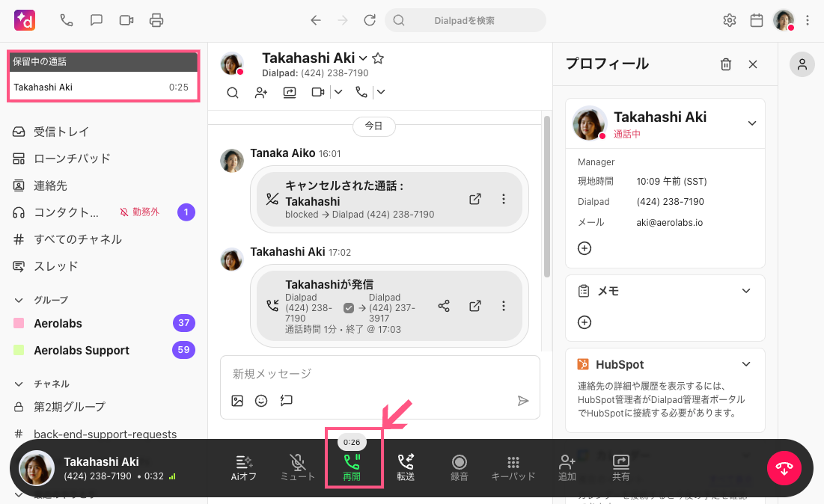The width and height of the screenshot is (824, 504).
Task: Send the message with arrow icon
Action: coord(522,401)
